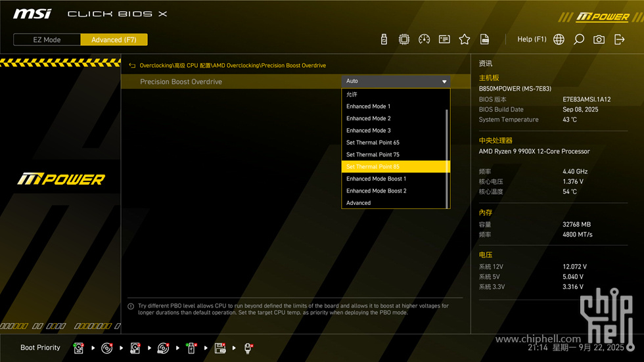This screenshot has width=644, height=362.
Task: Click the core voltage 1.376 V value
Action: point(572,181)
